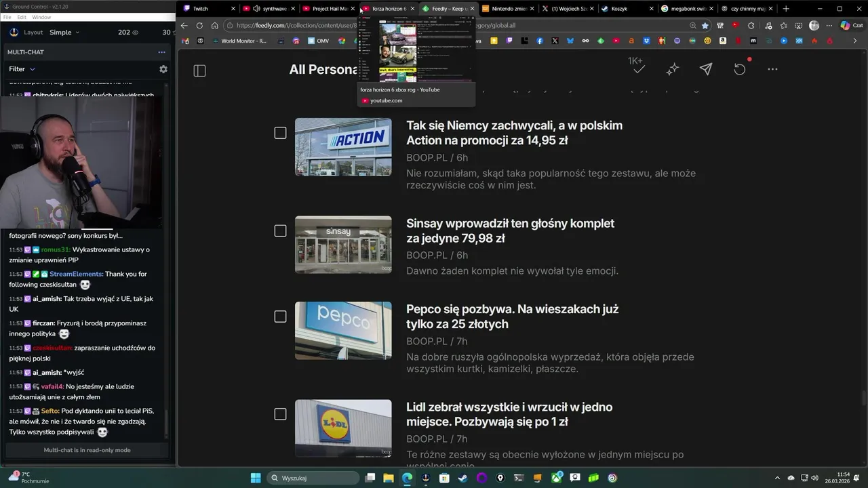This screenshot has height=488, width=868.
Task: Click the Ground Control rocket logo
Action: click(x=14, y=32)
